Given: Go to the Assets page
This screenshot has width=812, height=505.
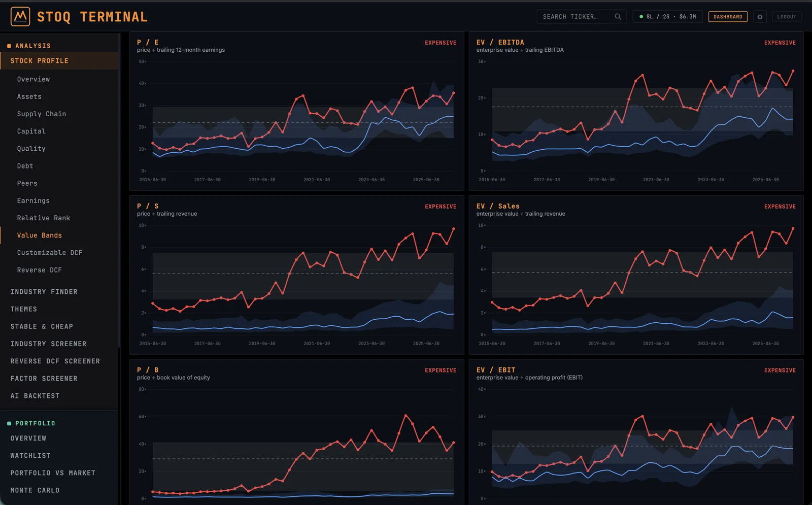Looking at the screenshot, I should [29, 96].
